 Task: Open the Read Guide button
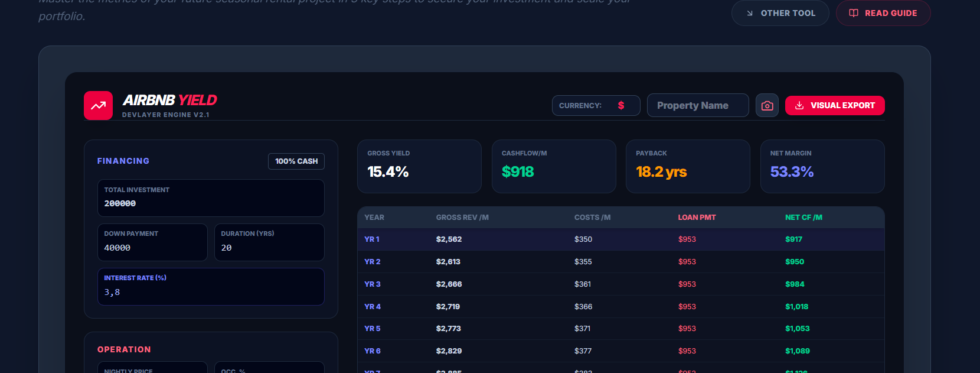pos(883,13)
